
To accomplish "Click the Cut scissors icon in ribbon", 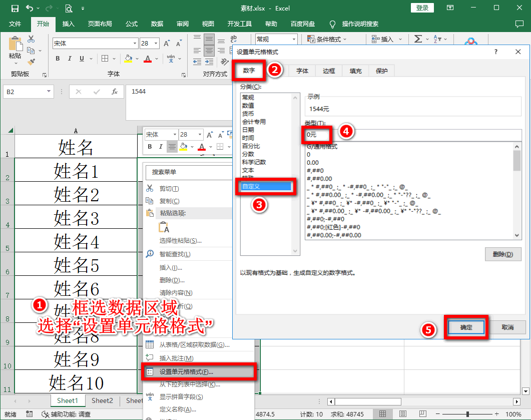I will click(31, 39).
